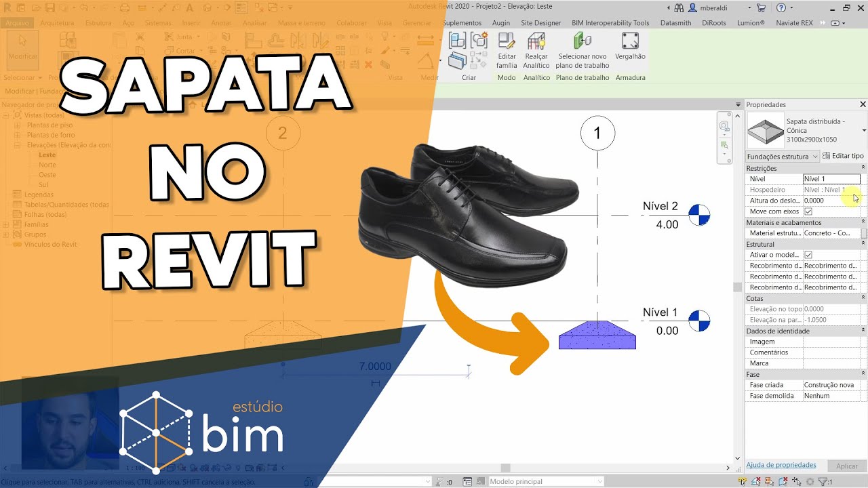Click the Material estrutural Concreto value
Viewport: 868px width, 488px height.
coord(831,233)
